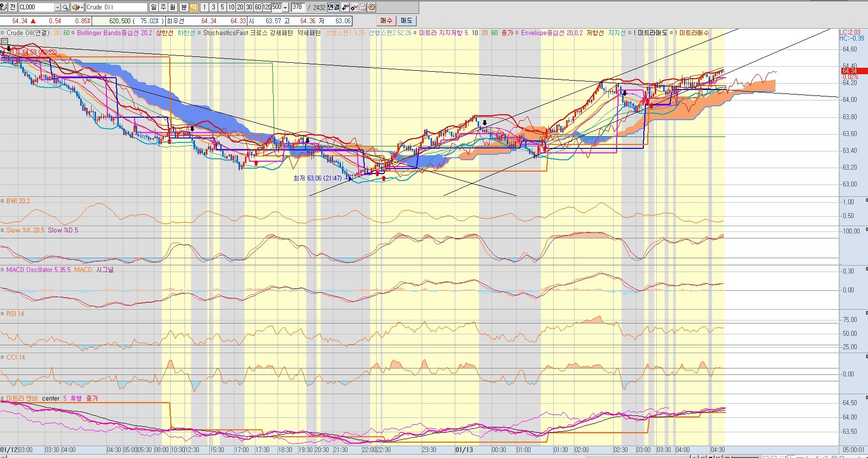Select the 월 (monthly) period button
The height and width of the screenshot is (458, 868).
click(x=173, y=7)
